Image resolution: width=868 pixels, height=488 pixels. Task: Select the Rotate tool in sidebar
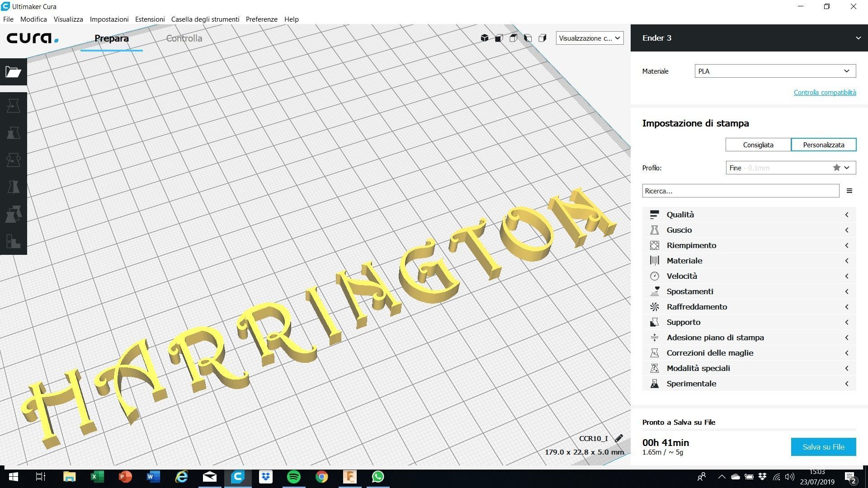pos(13,160)
